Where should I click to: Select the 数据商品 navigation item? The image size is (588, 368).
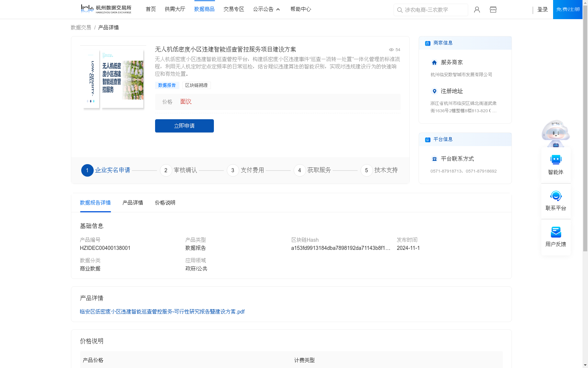tap(204, 9)
